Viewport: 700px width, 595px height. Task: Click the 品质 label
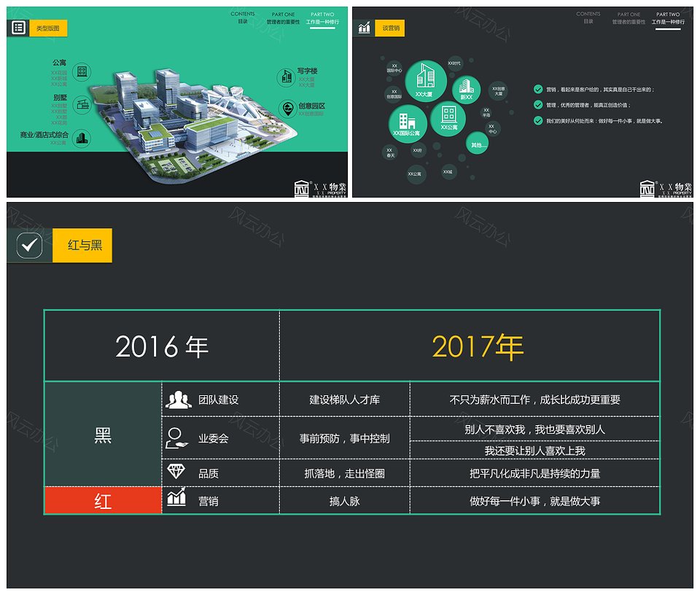coord(209,473)
